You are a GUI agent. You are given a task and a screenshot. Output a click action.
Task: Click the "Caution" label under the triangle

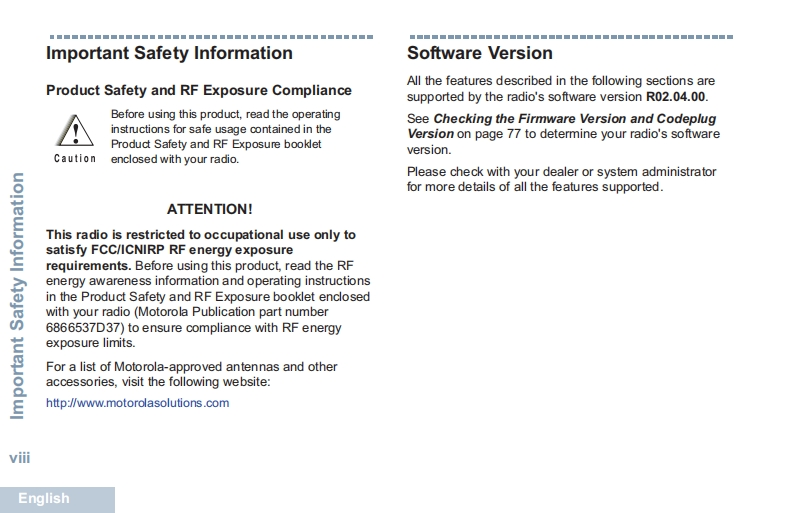point(75,159)
